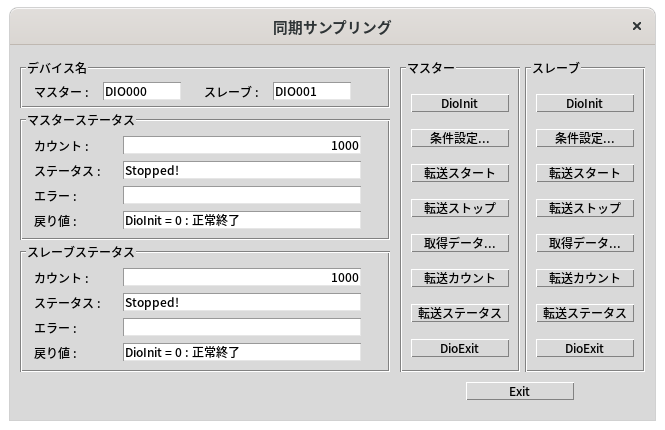Image resolution: width=665 pixels, height=430 pixels.
Task: Click slave status 戻り値 field
Action: (241, 352)
